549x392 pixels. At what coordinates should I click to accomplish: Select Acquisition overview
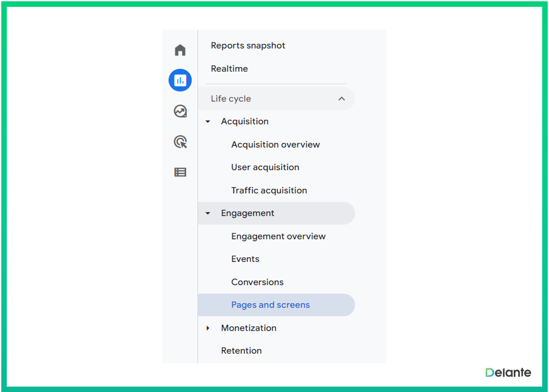click(x=275, y=145)
